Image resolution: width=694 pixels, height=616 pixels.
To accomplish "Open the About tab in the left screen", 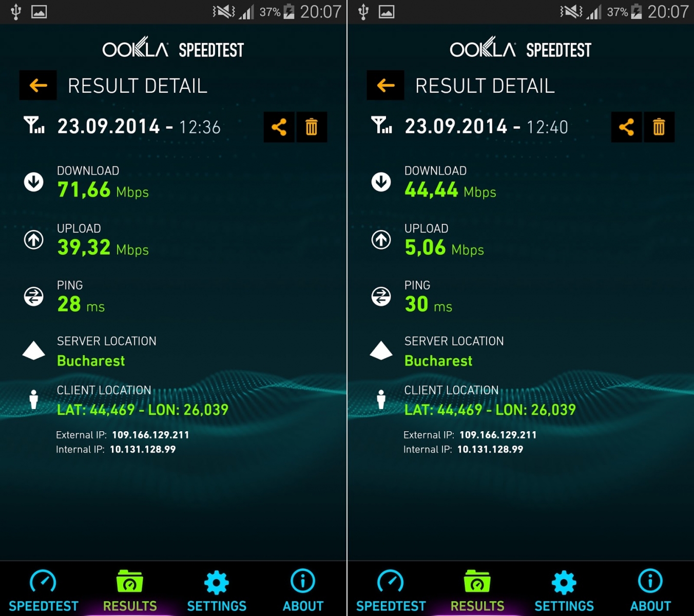I will pos(303,590).
